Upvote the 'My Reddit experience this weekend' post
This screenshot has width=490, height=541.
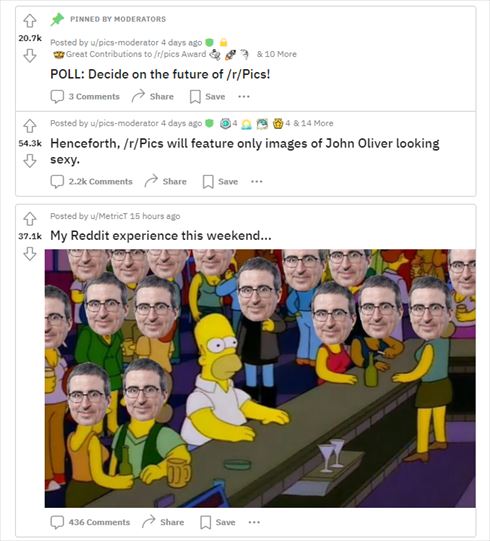(x=30, y=218)
